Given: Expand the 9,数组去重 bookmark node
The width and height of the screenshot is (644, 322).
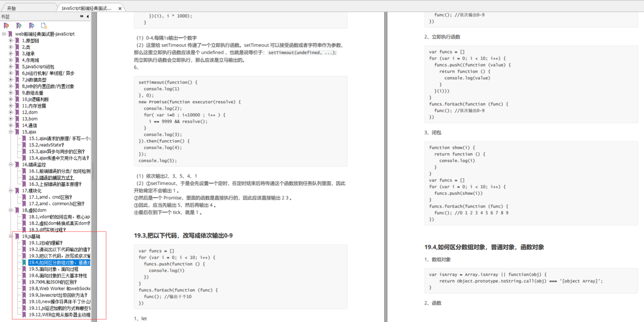Looking at the screenshot, I should click(10, 93).
